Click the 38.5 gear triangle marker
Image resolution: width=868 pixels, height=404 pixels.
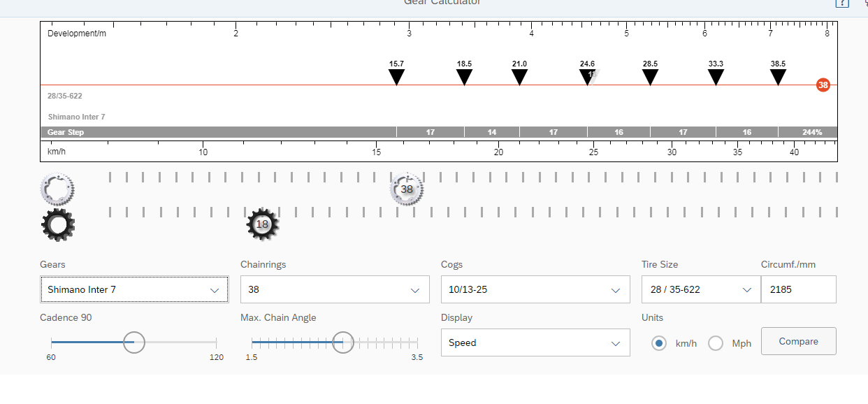pyautogui.click(x=778, y=77)
